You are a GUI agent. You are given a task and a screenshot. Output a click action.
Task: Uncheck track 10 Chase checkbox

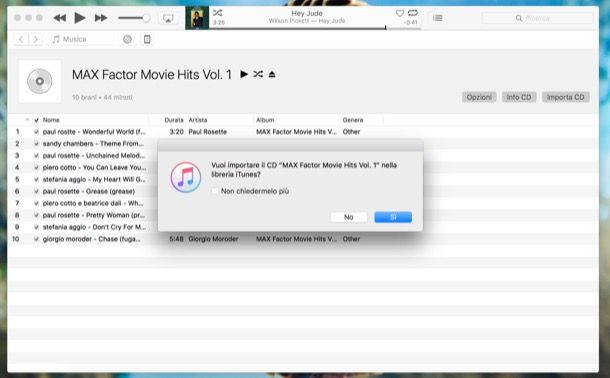tap(36, 239)
